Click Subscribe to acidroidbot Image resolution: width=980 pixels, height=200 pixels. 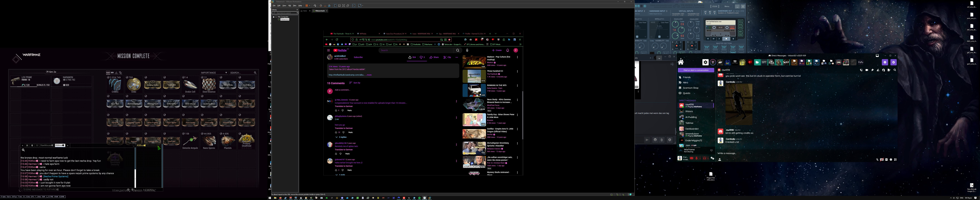tap(358, 57)
